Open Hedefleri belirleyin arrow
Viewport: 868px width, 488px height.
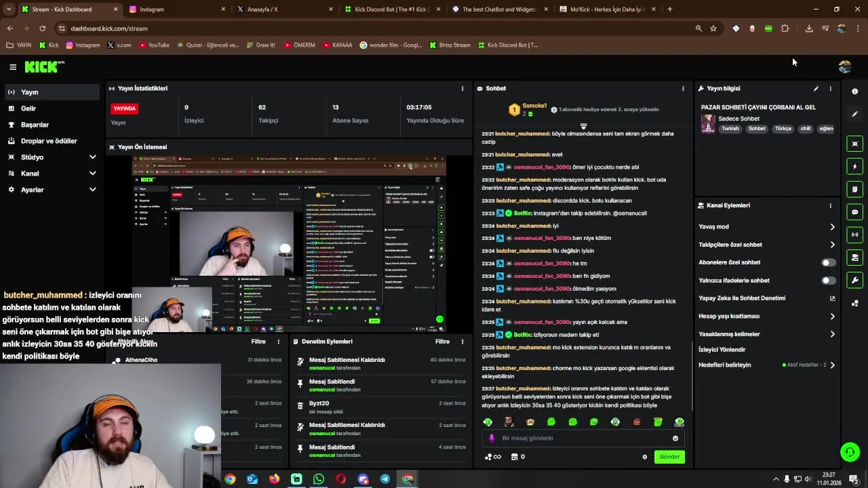832,365
